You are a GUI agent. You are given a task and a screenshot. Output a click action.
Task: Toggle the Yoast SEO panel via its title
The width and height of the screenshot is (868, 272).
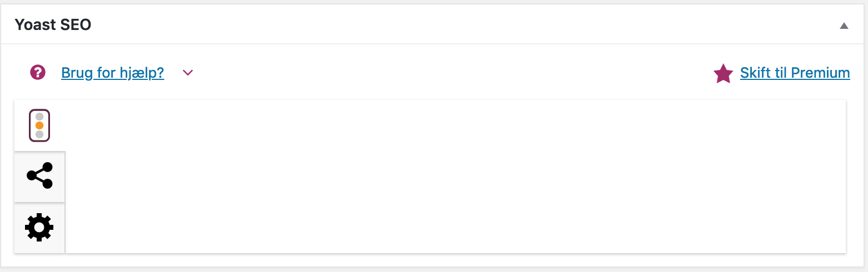coord(53,24)
